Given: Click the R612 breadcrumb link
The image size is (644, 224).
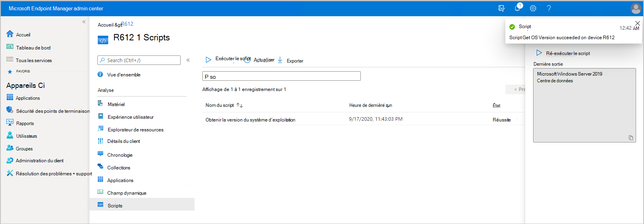Looking at the screenshot, I should [x=128, y=24].
